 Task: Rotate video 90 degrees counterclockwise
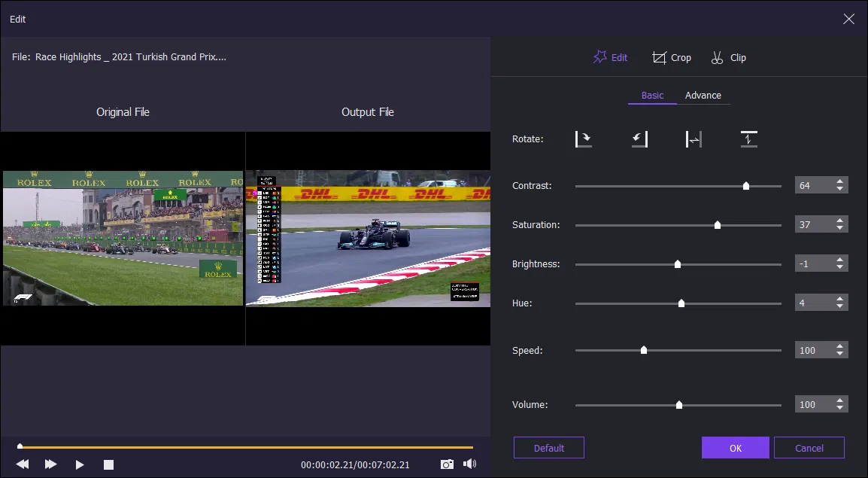point(639,139)
